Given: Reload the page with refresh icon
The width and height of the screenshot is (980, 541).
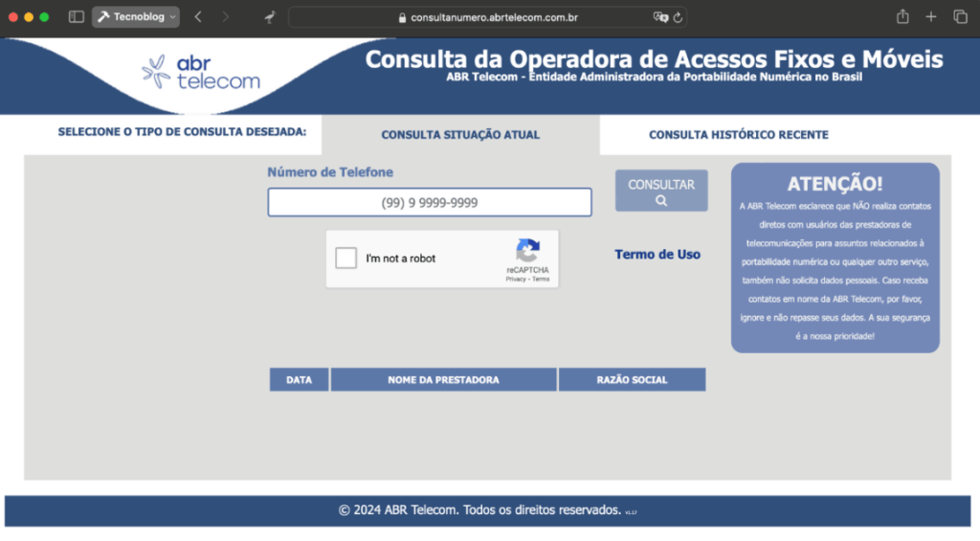Looking at the screenshot, I should click(x=678, y=17).
